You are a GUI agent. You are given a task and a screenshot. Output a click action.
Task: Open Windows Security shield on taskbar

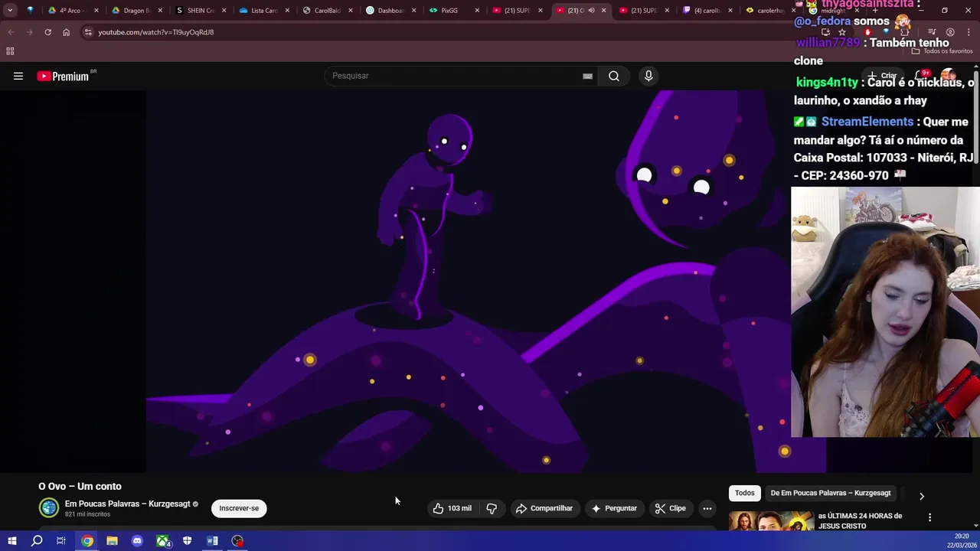click(187, 541)
